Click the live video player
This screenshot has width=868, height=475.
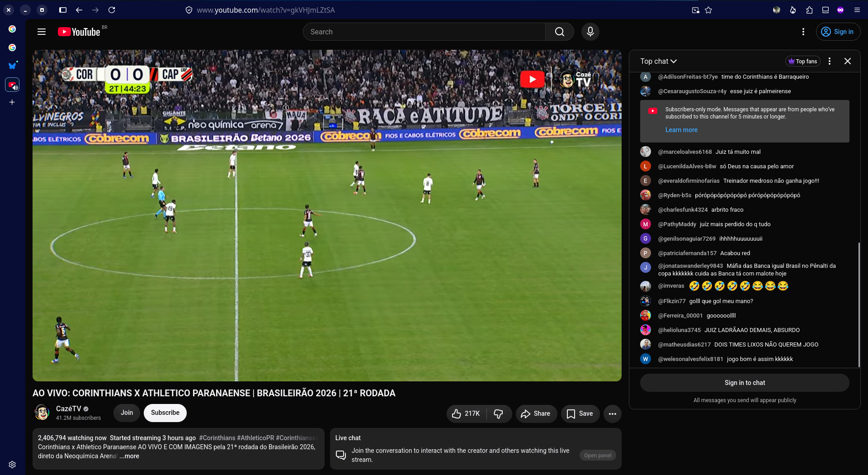coord(327,215)
